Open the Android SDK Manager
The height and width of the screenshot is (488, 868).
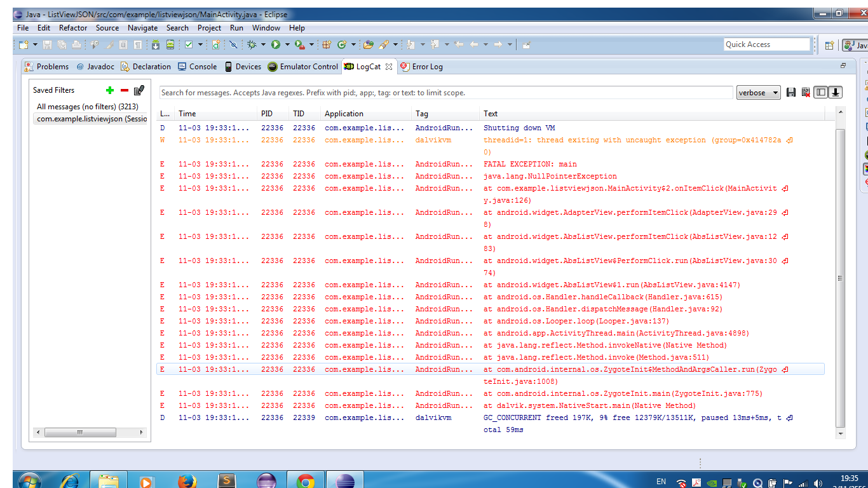point(156,44)
